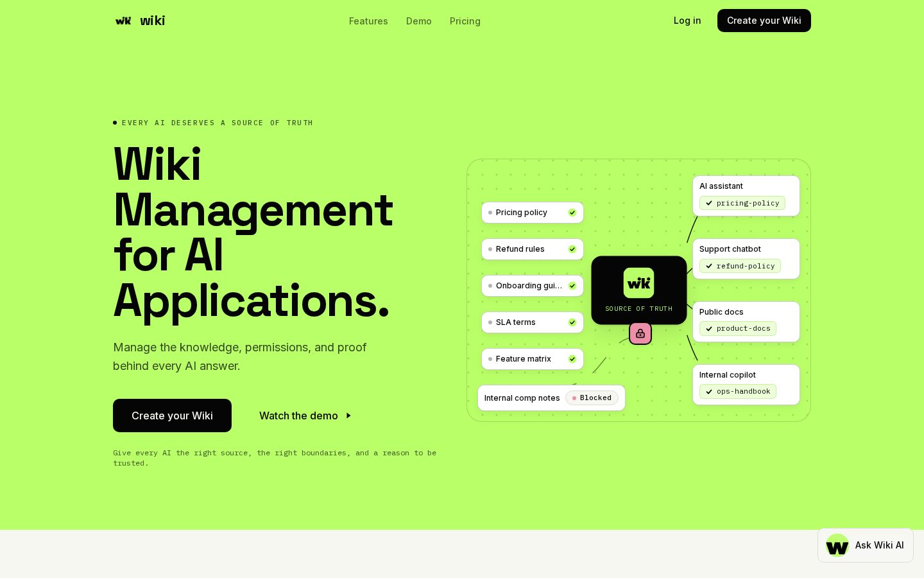
Task: Click the Internal copilot card title
Action: (728, 375)
